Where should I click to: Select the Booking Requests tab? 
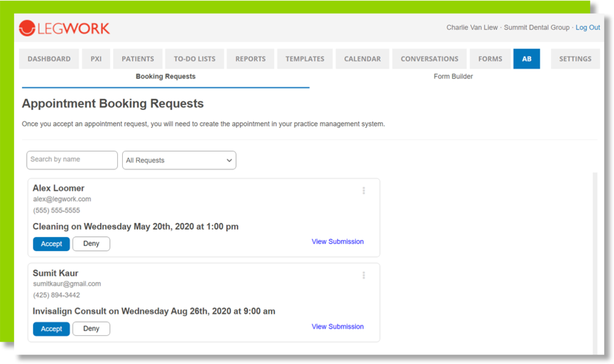pyautogui.click(x=165, y=76)
